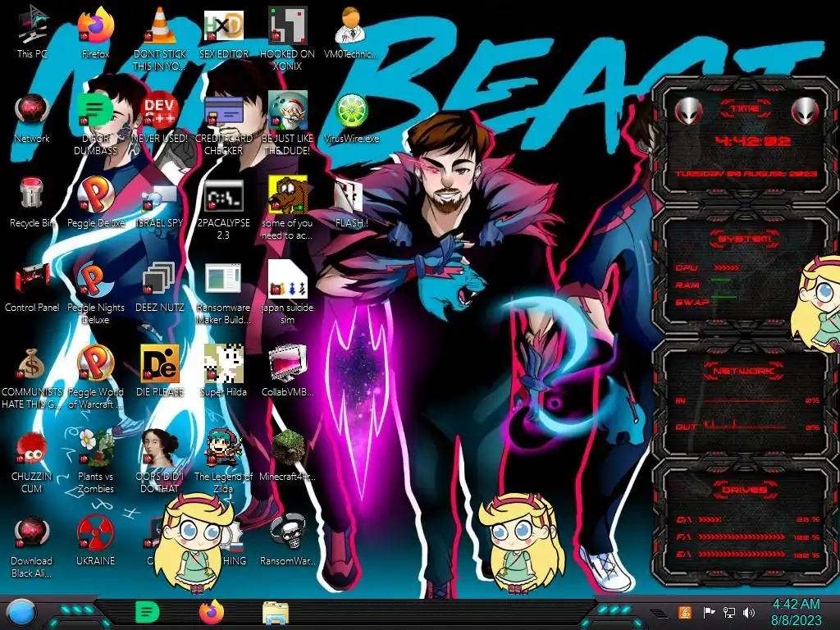Open the 2PACALYPSE 2.3 command prompt icon
840x630 pixels.
click(x=224, y=195)
